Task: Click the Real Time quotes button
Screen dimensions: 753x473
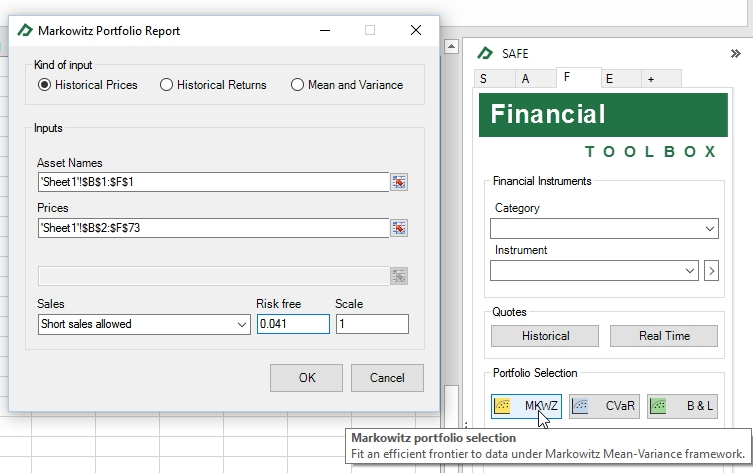Action: 664,336
